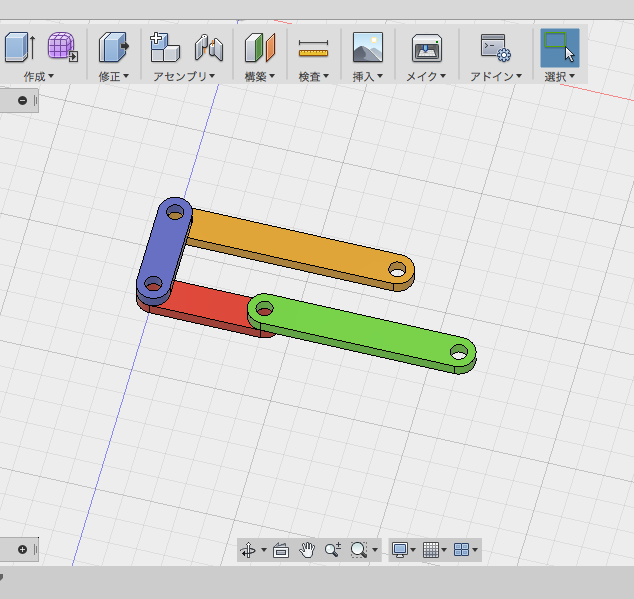Open the アドイン dropdown menu
Image resolution: width=634 pixels, height=599 pixels.
(496, 76)
